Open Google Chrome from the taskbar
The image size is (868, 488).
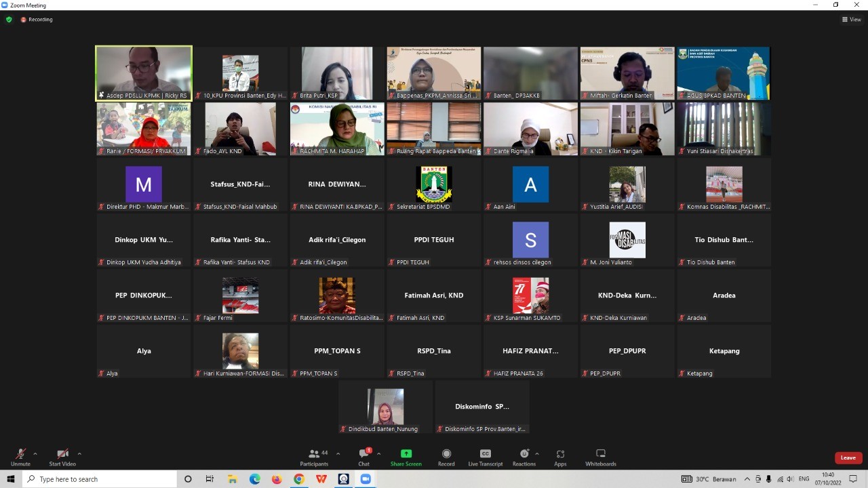tap(299, 479)
